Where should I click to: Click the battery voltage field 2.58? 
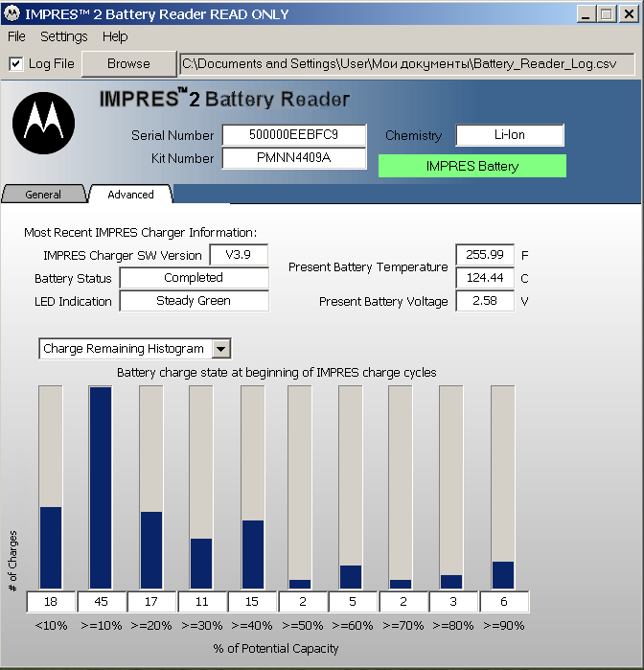point(485,301)
